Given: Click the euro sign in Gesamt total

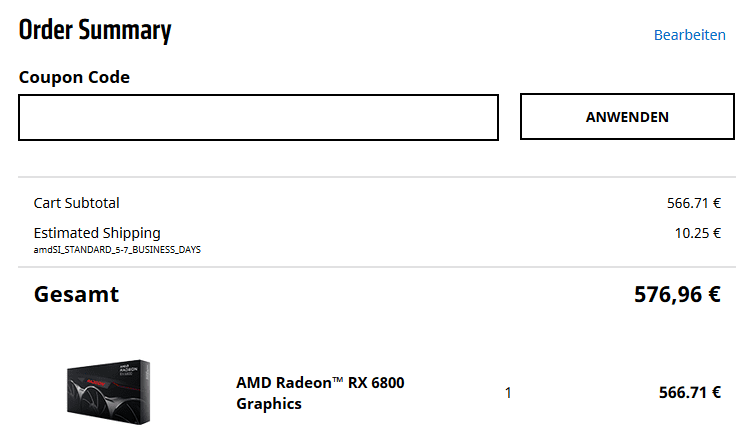Looking at the screenshot, I should click(714, 294).
